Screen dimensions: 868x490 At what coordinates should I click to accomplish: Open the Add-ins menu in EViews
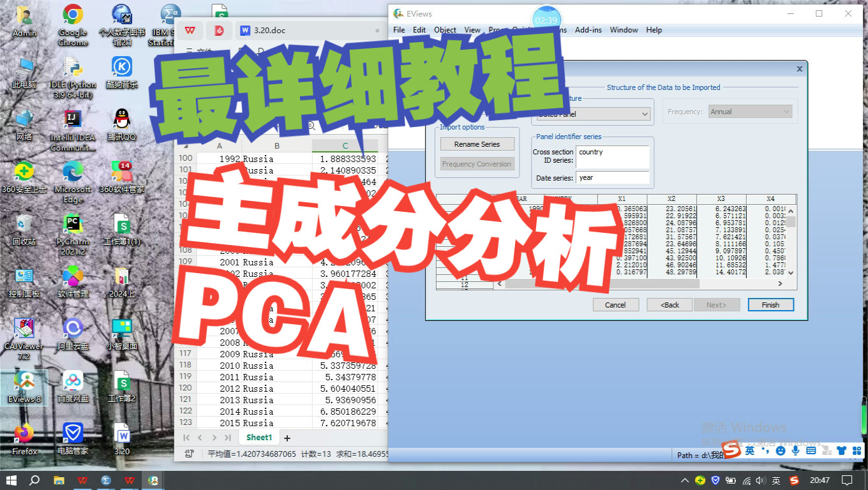tap(588, 29)
